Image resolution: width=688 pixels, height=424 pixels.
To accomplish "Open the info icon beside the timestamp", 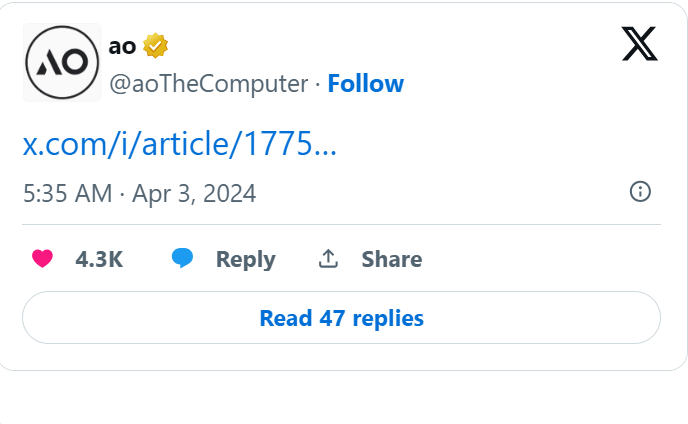I will [x=641, y=192].
